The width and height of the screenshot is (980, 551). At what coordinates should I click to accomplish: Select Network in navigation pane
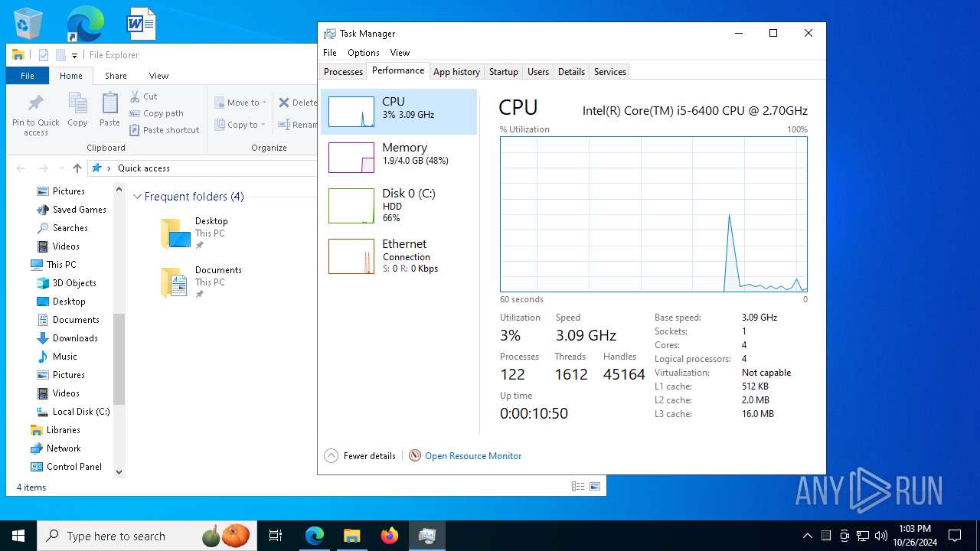[64, 448]
